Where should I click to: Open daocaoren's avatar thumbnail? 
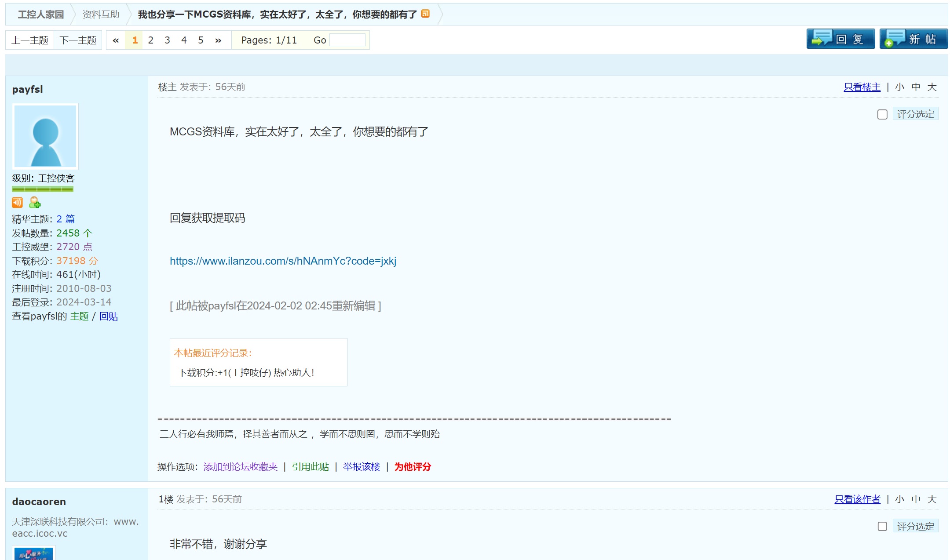click(x=33, y=553)
